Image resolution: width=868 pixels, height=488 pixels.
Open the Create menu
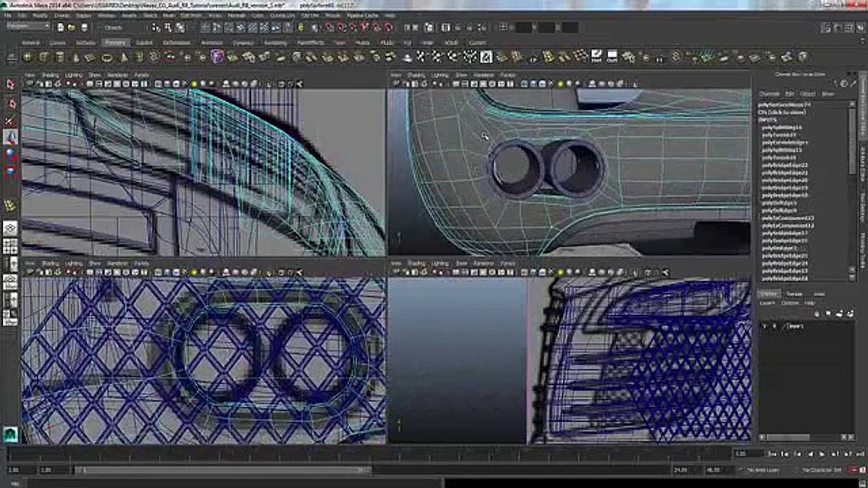pyautogui.click(x=62, y=15)
